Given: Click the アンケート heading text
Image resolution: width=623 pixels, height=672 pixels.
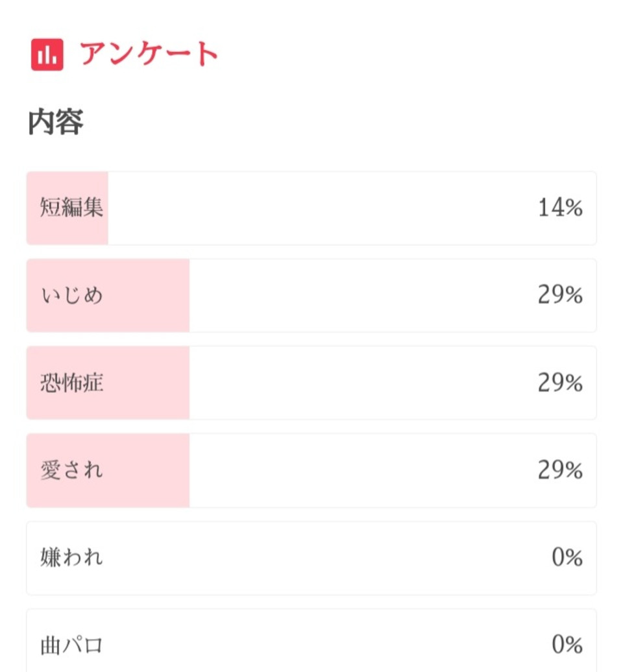Looking at the screenshot, I should (149, 54).
